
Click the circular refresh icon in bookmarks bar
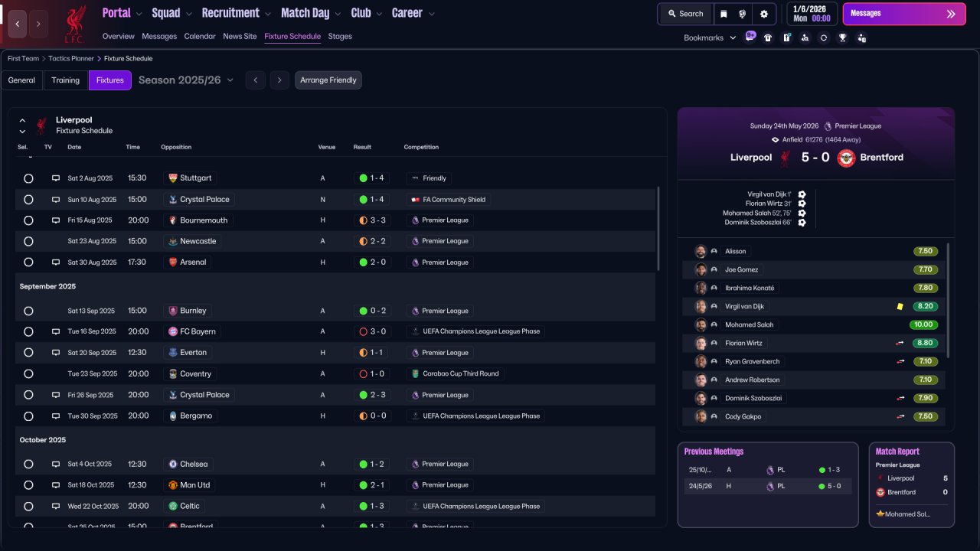824,37
